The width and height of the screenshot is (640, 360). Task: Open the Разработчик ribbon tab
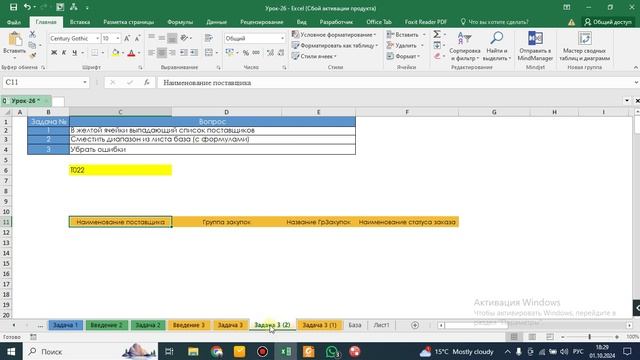pos(336,22)
